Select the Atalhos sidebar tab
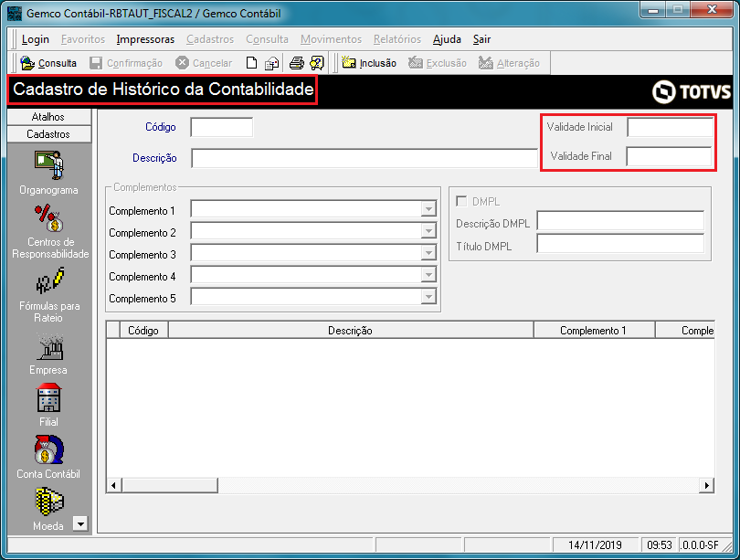This screenshot has width=740, height=560. point(49,117)
